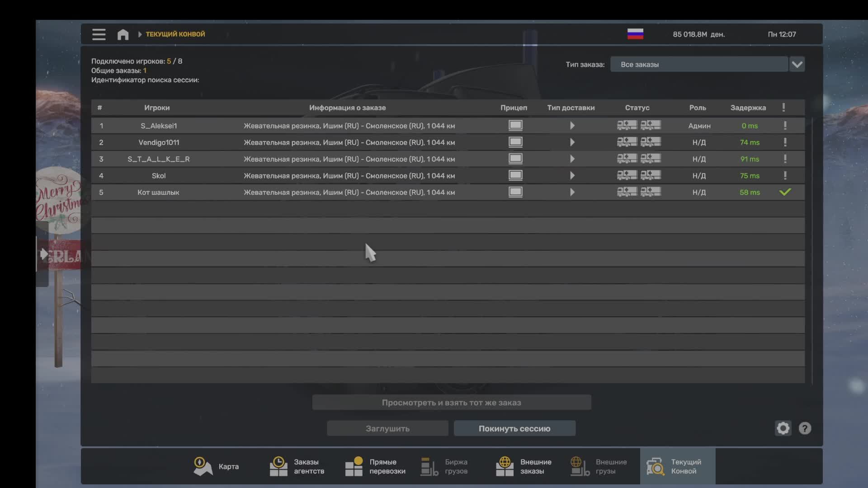Click exclamation mark in Skol row

click(785, 176)
